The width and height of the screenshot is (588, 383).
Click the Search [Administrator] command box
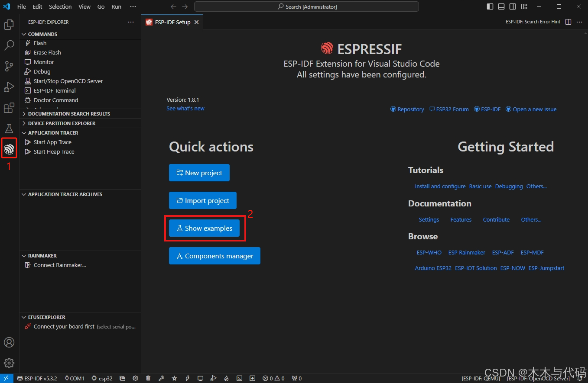[306, 6]
